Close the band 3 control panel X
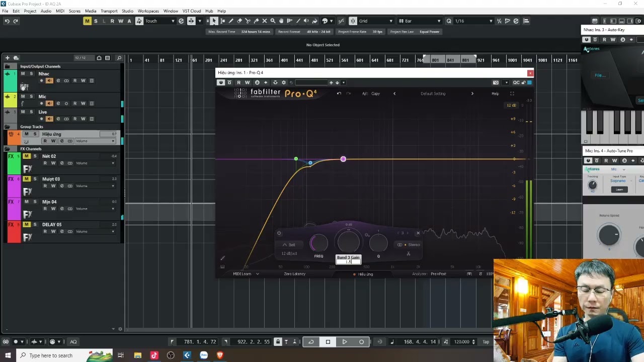This screenshot has height=362, width=644. [418, 233]
